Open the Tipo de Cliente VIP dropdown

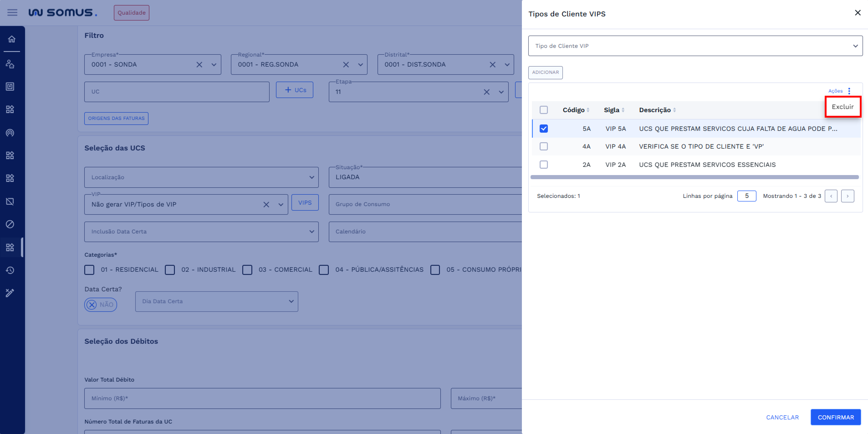[x=695, y=46]
